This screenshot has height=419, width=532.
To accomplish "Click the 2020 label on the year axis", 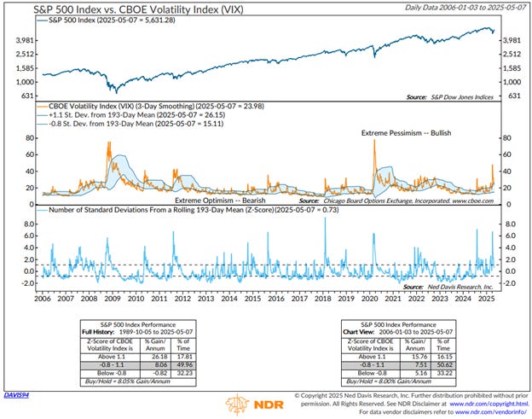I will click(370, 299).
